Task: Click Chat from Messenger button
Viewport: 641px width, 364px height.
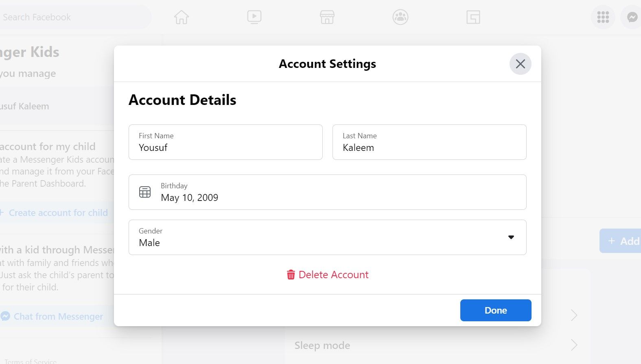Action: tap(58, 316)
